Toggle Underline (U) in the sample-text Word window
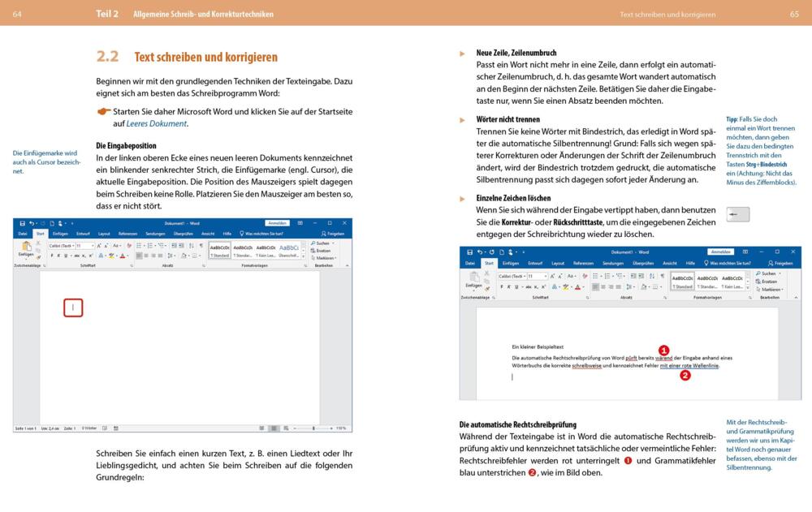Viewport: 812px width, 512px height. pos(516,286)
